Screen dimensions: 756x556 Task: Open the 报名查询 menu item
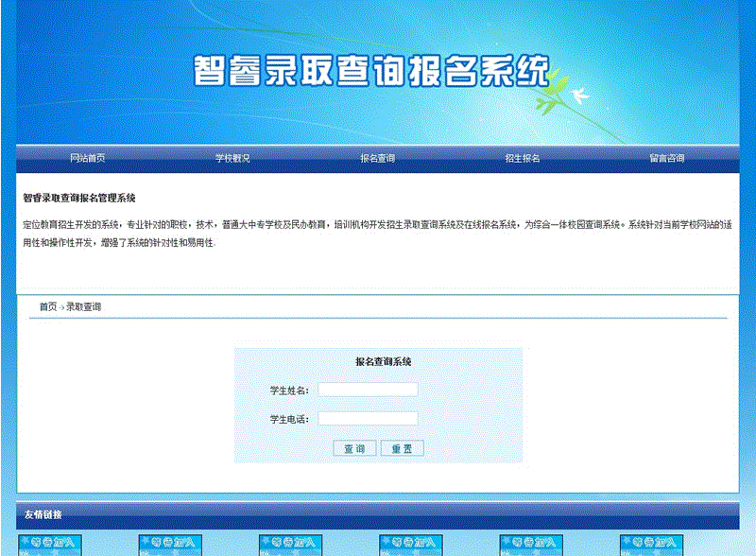377,158
